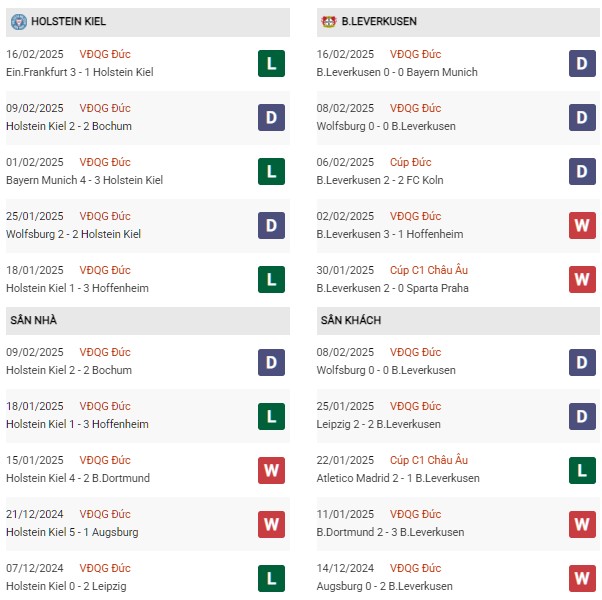Click the D badge for Wolfsburg 2-2 Holstein Kiel
This screenshot has width=602, height=600.
click(271, 225)
